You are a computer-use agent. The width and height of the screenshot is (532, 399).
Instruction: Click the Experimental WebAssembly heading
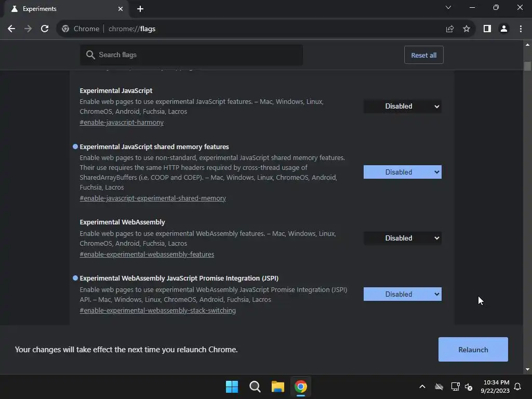point(122,222)
